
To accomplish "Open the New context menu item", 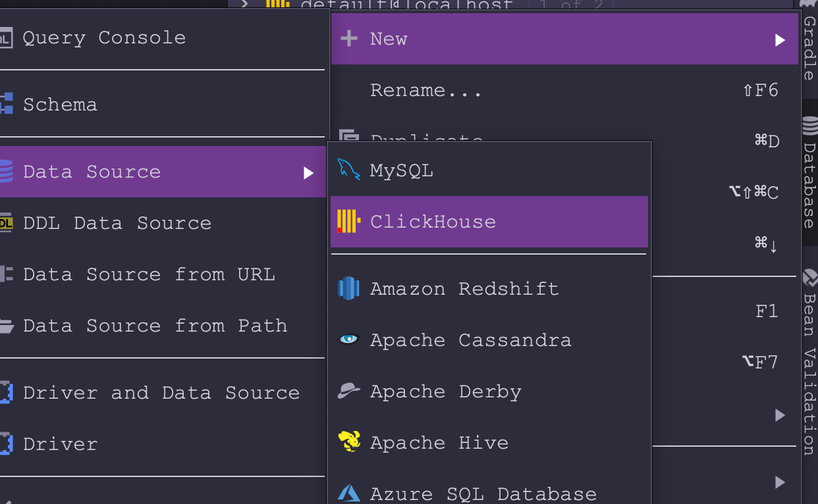I will coord(564,39).
